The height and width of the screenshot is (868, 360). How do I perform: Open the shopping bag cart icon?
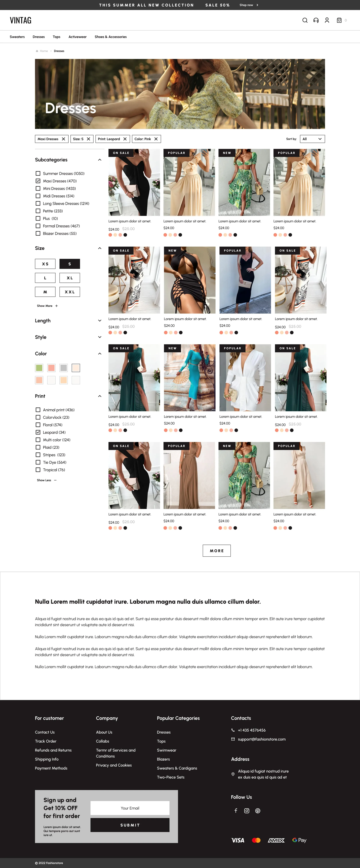coord(339,20)
